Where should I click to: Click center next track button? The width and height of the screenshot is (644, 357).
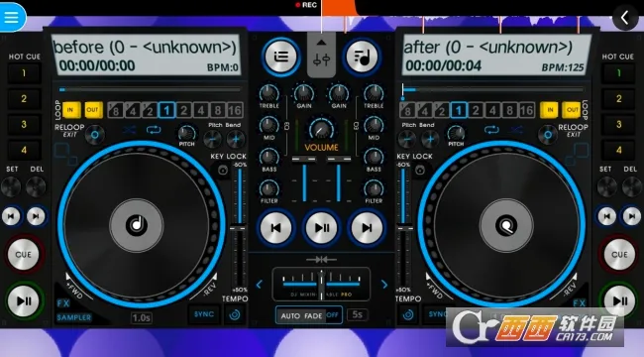click(x=367, y=227)
